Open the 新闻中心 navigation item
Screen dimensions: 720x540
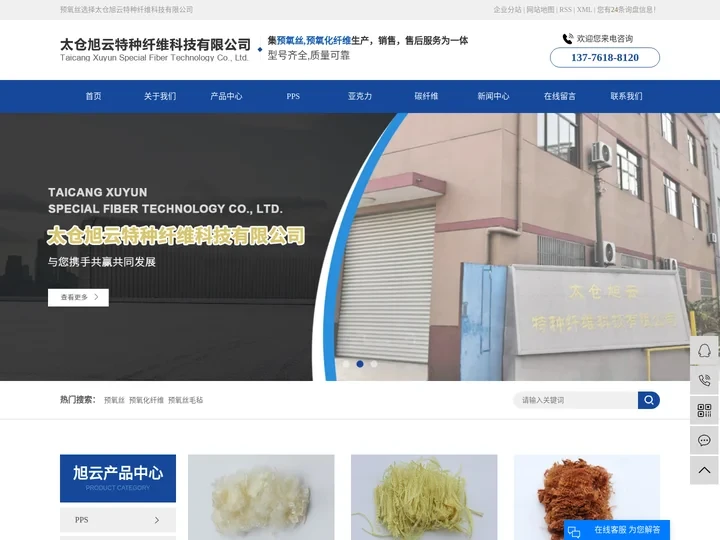click(493, 96)
